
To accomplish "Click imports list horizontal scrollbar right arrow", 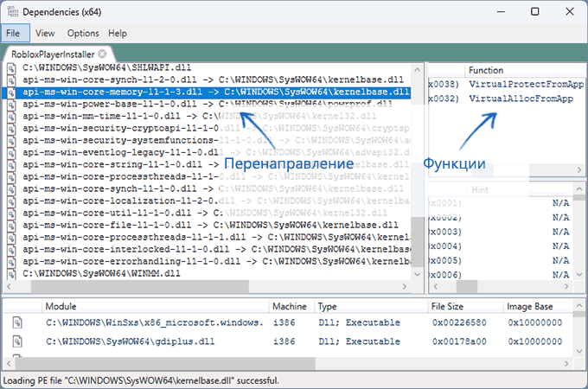I will coord(579,169).
